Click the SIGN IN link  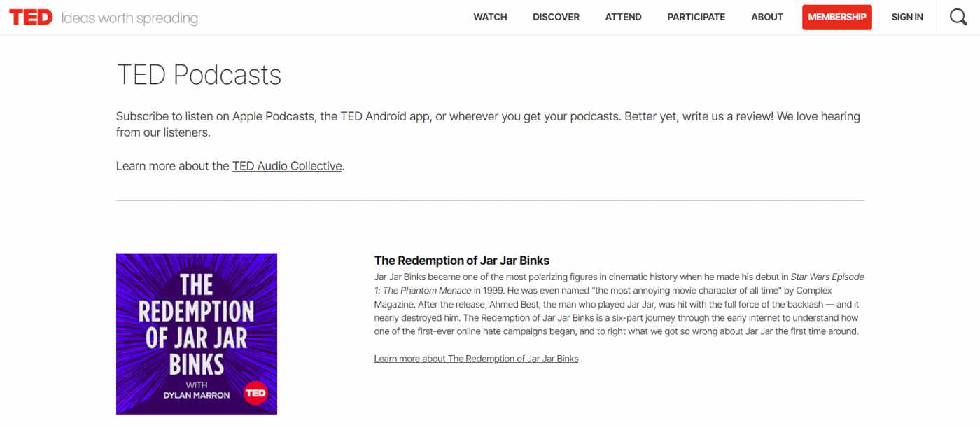click(906, 17)
